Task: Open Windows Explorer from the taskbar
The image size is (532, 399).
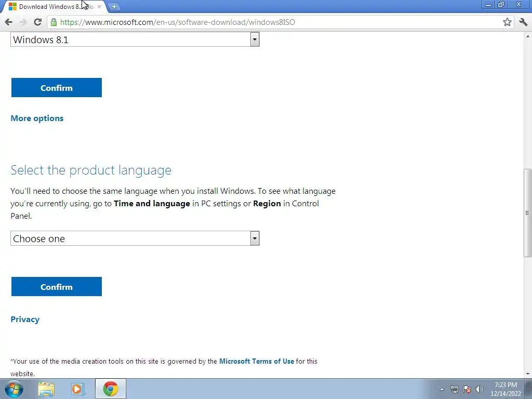Action: point(46,389)
